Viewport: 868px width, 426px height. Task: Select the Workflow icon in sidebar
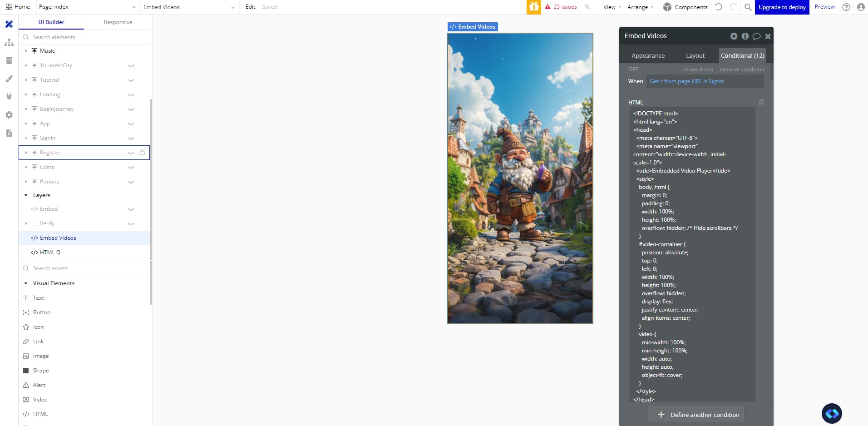[x=9, y=42]
